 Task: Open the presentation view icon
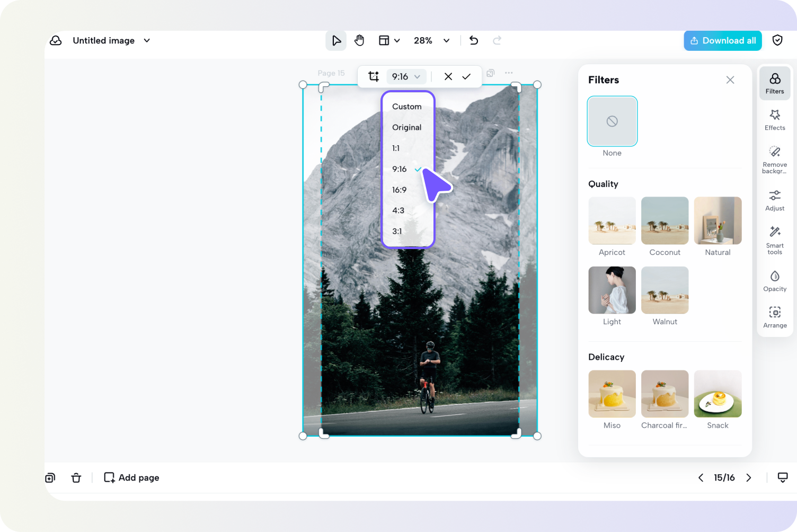click(783, 478)
